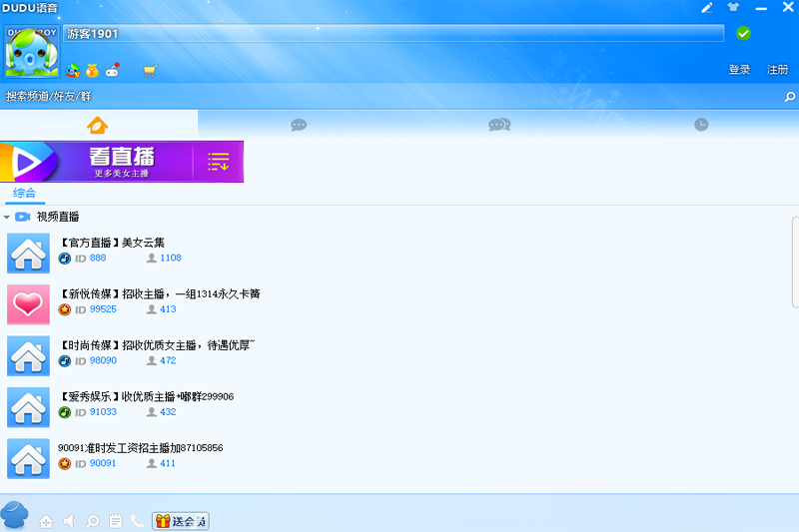Click the add-channel house icon at bottom
The width and height of the screenshot is (799, 532).
pos(46,521)
